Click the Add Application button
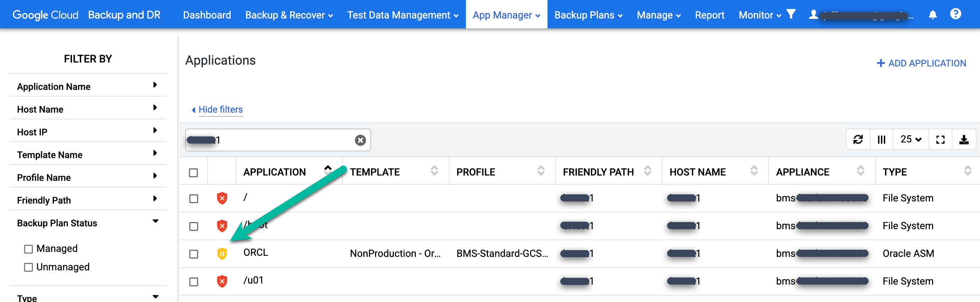Viewport: 980px width, 302px height. pos(921,63)
